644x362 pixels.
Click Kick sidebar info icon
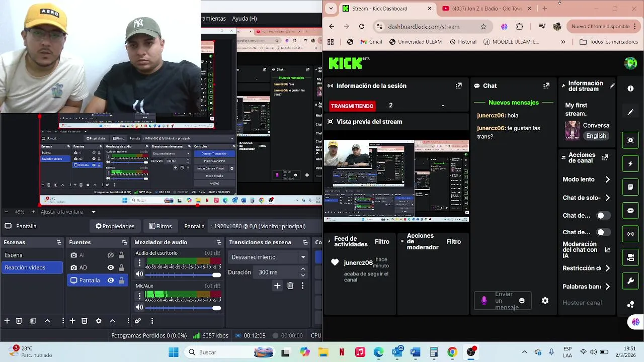pyautogui.click(x=630, y=88)
